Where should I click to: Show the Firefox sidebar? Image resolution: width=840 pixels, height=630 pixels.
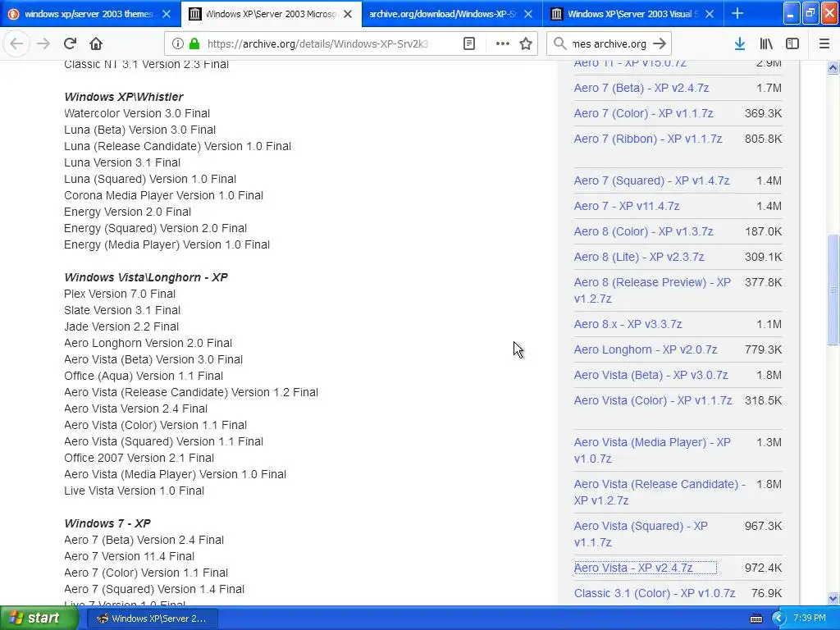click(x=792, y=43)
